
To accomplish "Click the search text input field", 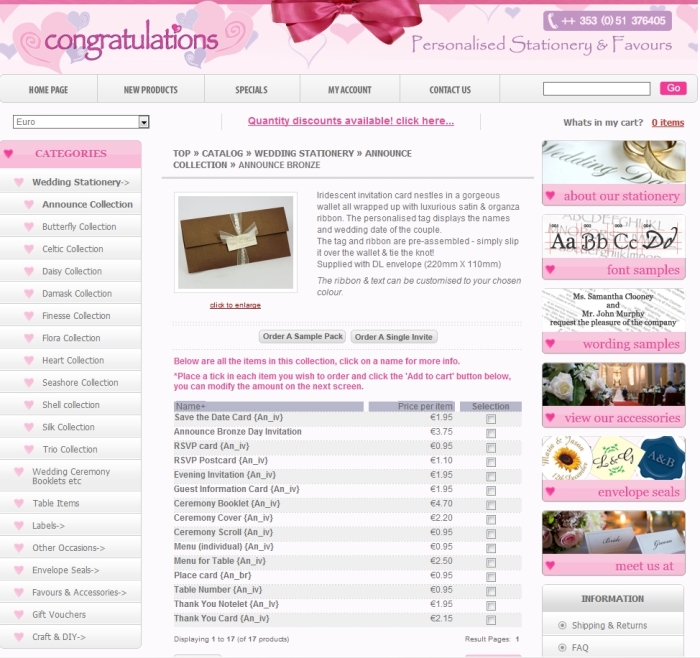I will tap(596, 89).
